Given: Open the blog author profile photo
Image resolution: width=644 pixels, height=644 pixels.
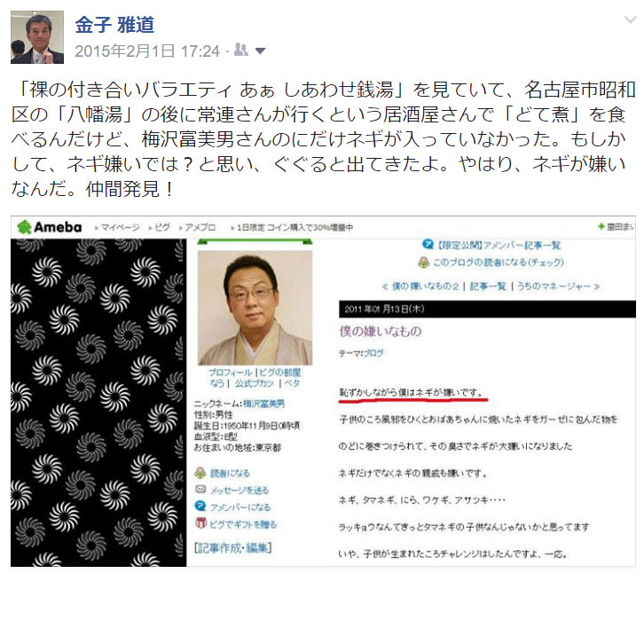Looking at the screenshot, I should coord(255,308).
